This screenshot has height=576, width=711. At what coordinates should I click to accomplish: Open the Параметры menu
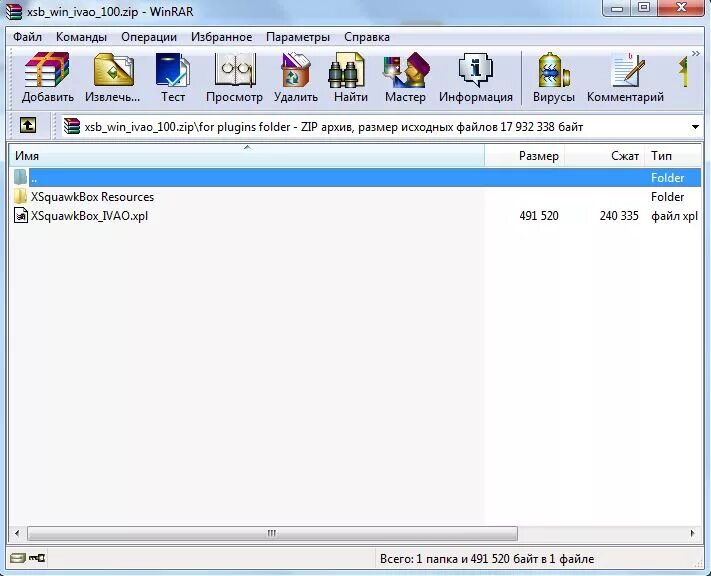[x=298, y=37]
